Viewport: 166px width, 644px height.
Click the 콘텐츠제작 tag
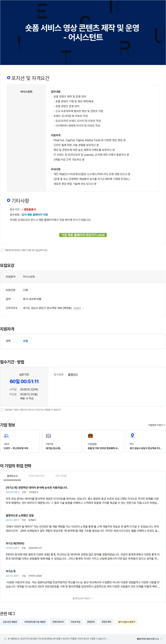(x=106, y=622)
